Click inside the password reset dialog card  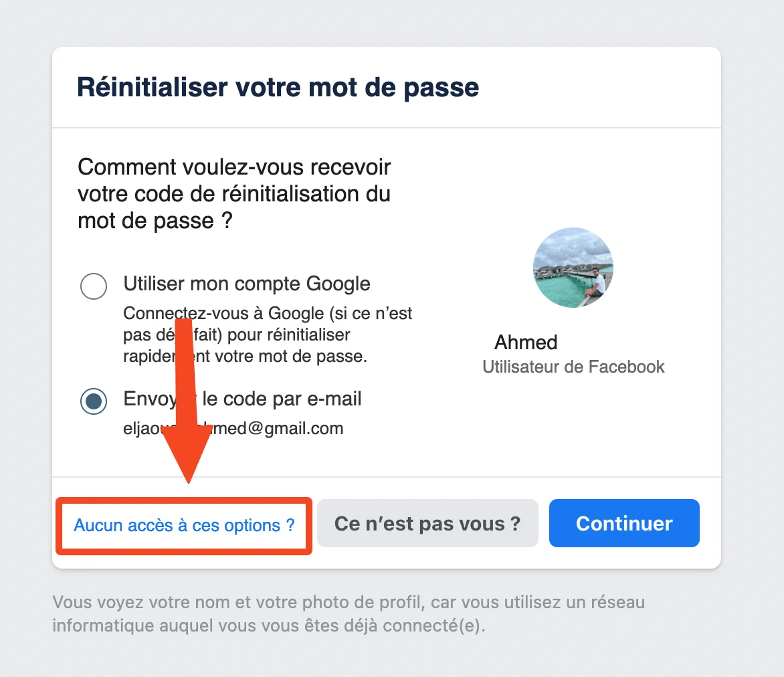click(387, 301)
